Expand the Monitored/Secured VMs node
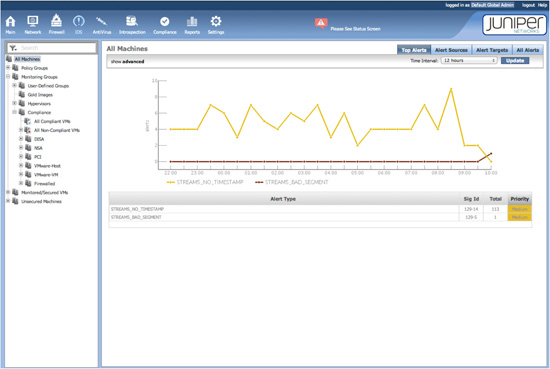550x369 pixels. point(8,192)
